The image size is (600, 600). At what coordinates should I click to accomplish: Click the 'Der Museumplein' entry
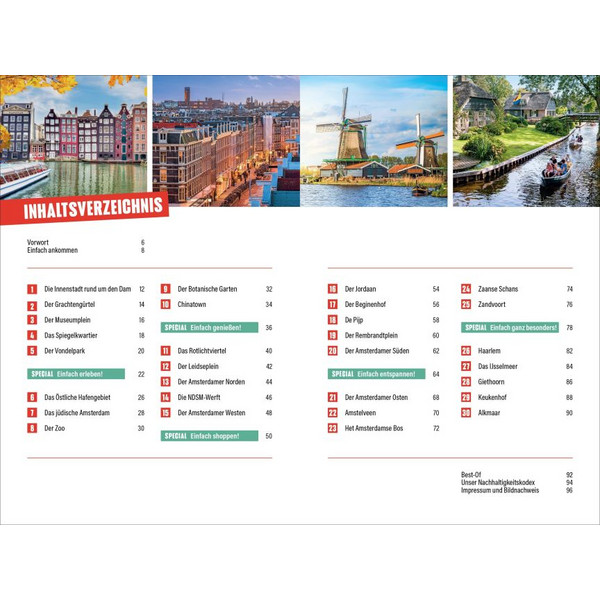point(67,320)
